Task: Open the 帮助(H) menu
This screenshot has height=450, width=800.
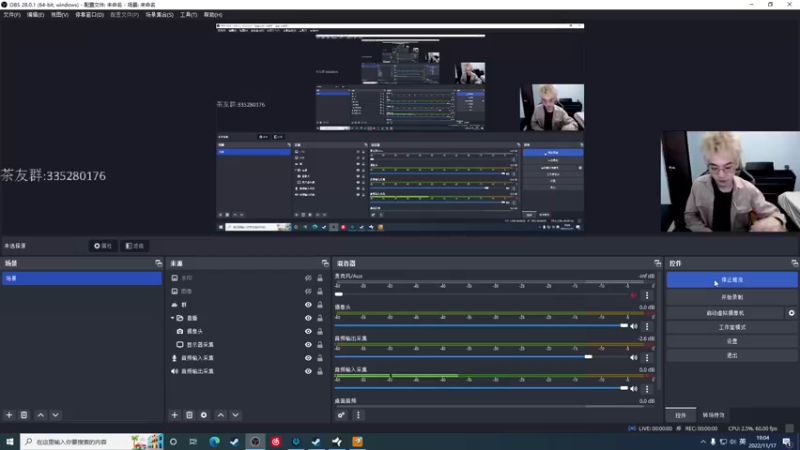Action: click(213, 15)
